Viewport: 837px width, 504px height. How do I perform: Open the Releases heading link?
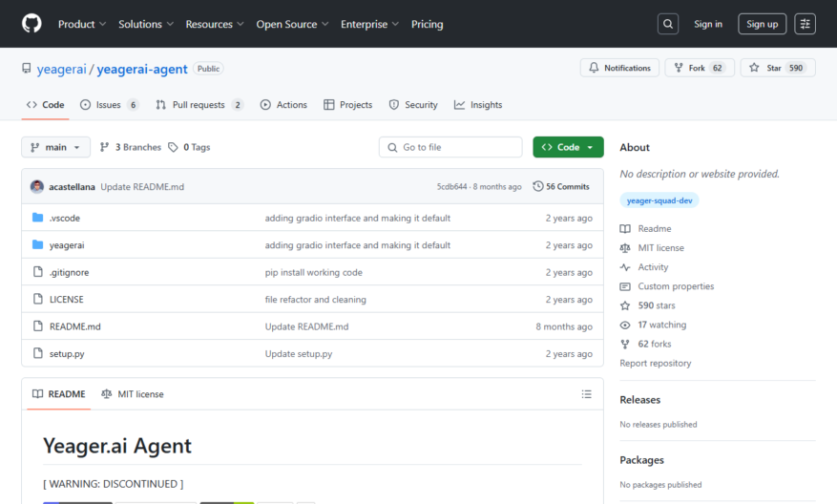pyautogui.click(x=639, y=399)
